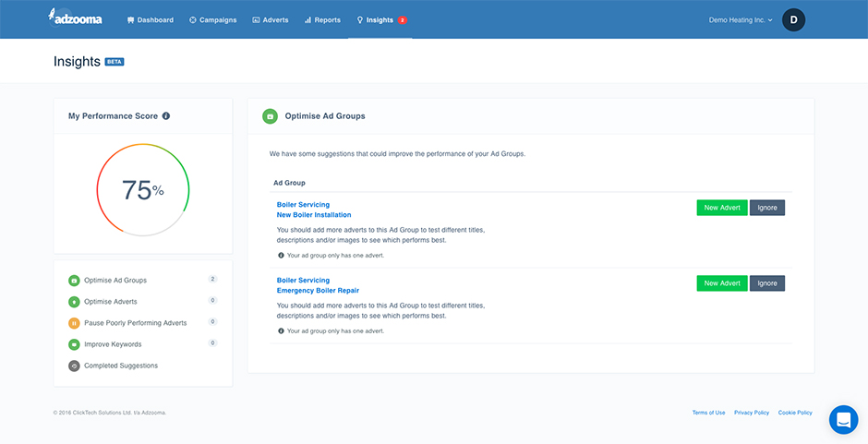This screenshot has height=444, width=868.
Task: Click the round D user avatar
Action: (793, 20)
